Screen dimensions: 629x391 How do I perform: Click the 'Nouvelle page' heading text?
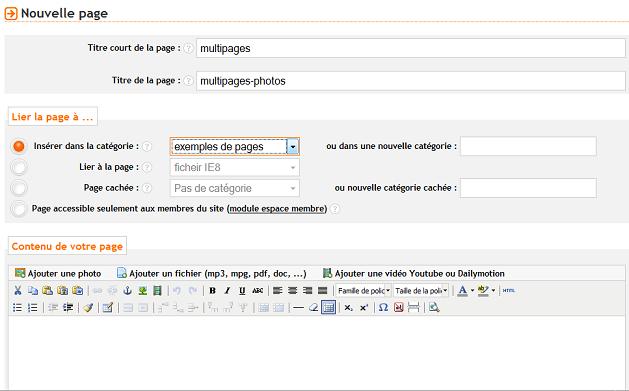coord(64,13)
